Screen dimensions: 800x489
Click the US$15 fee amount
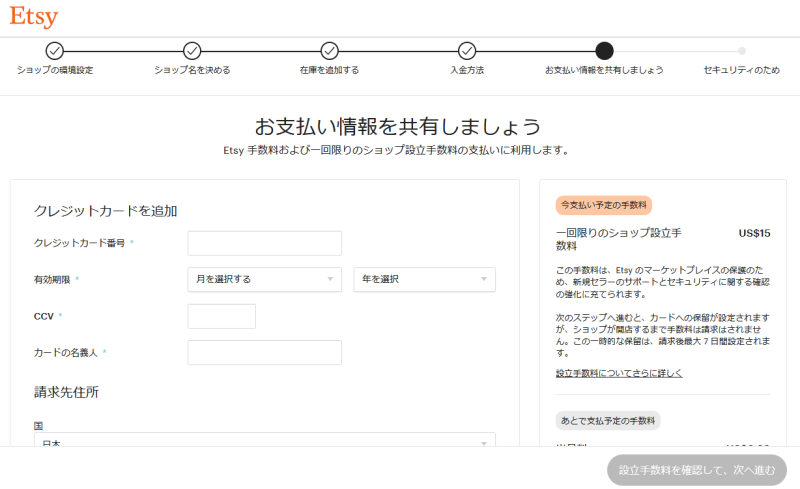click(755, 233)
